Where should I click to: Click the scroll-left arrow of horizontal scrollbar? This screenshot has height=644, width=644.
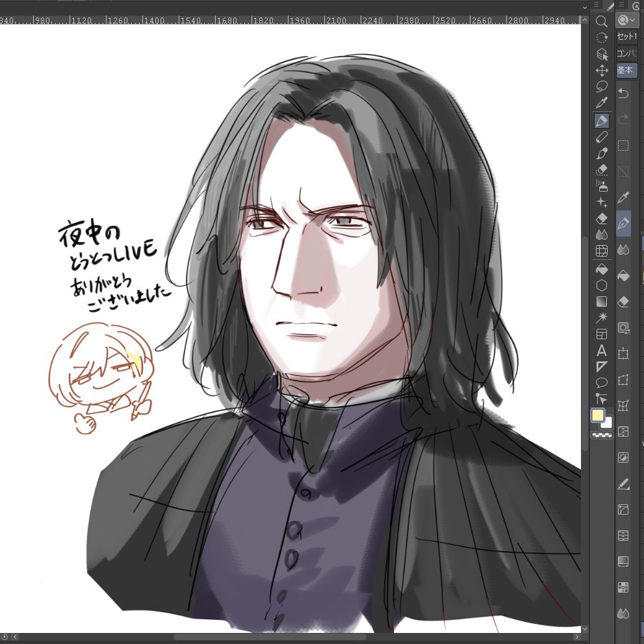coord(15,637)
